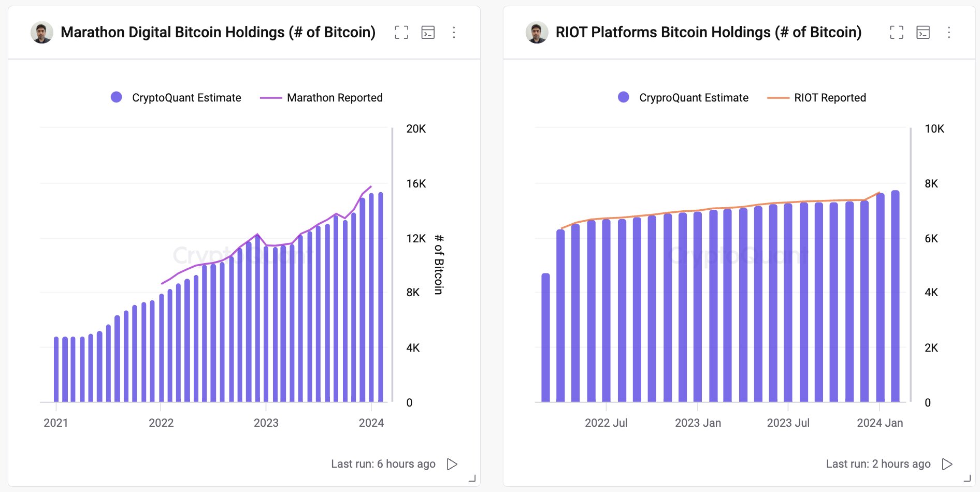Toggle RIOT Reported line in legend
Screen dimensions: 980x492
(x=816, y=97)
